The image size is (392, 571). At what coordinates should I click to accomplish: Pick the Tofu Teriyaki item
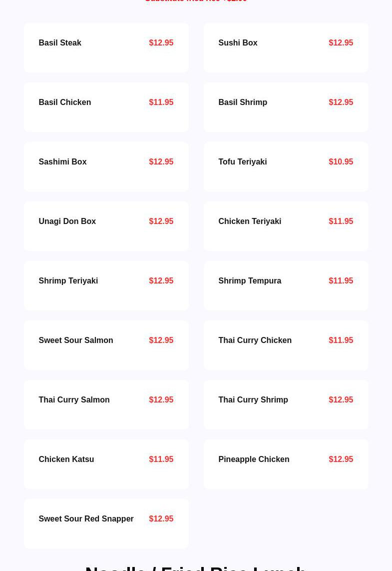pos(286,167)
